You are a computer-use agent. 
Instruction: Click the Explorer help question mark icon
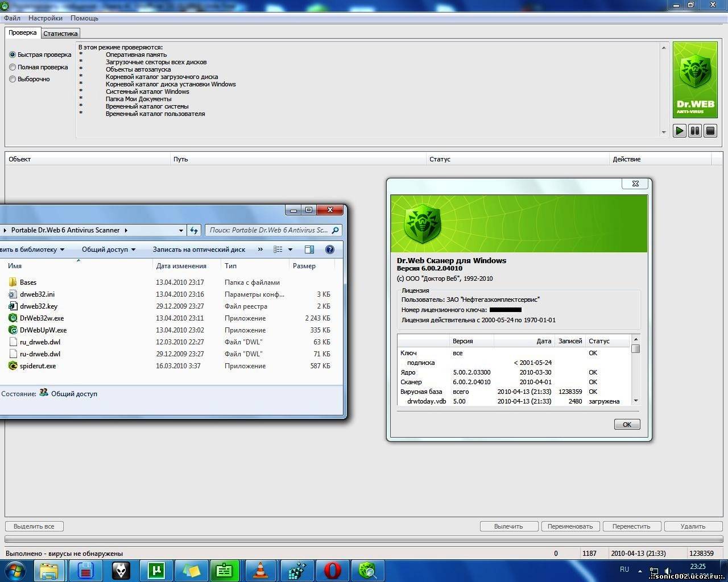(x=329, y=250)
